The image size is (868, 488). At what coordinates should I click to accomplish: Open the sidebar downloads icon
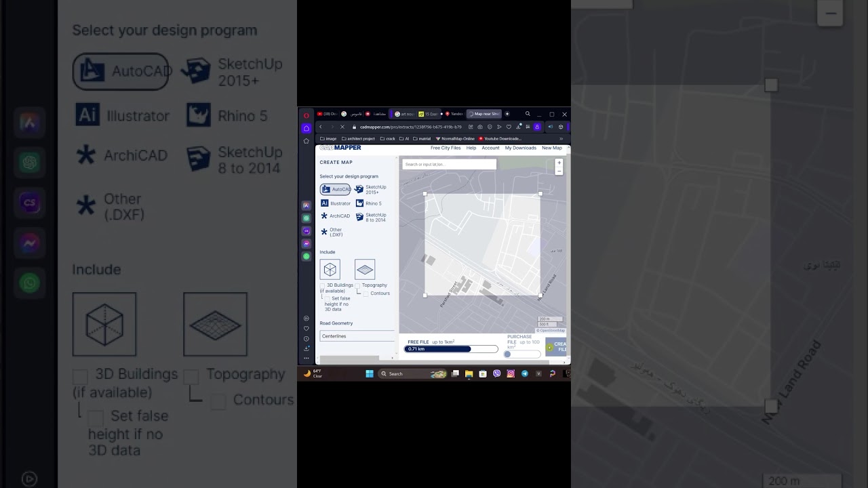pyautogui.click(x=306, y=348)
